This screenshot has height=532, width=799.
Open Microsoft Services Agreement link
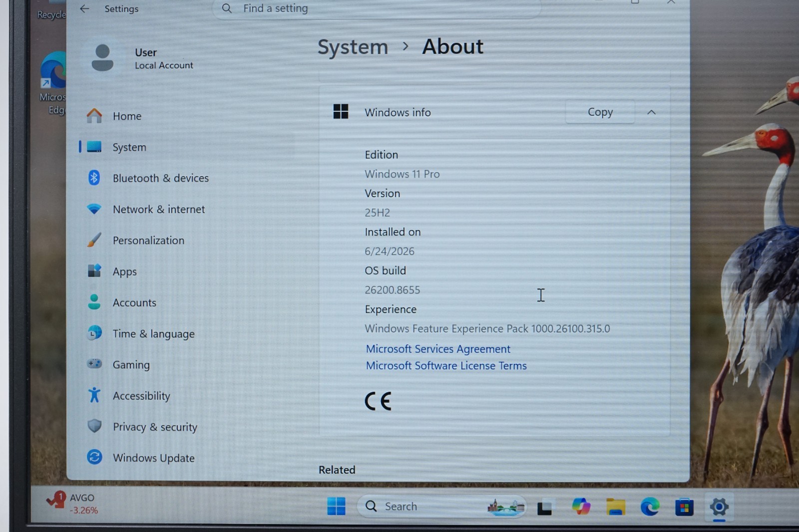[x=438, y=349]
